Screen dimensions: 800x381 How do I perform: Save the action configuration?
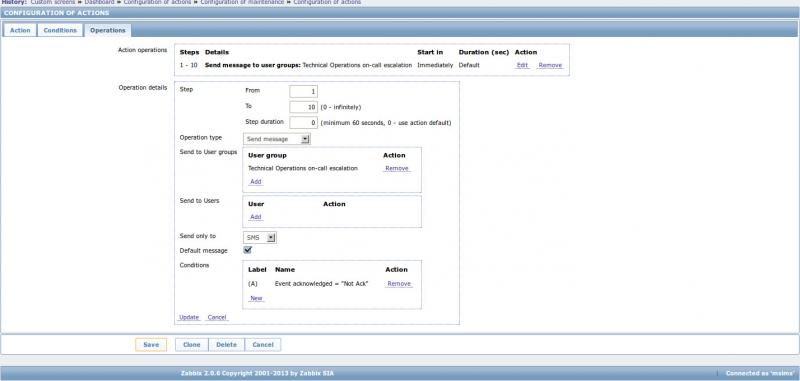coord(151,345)
